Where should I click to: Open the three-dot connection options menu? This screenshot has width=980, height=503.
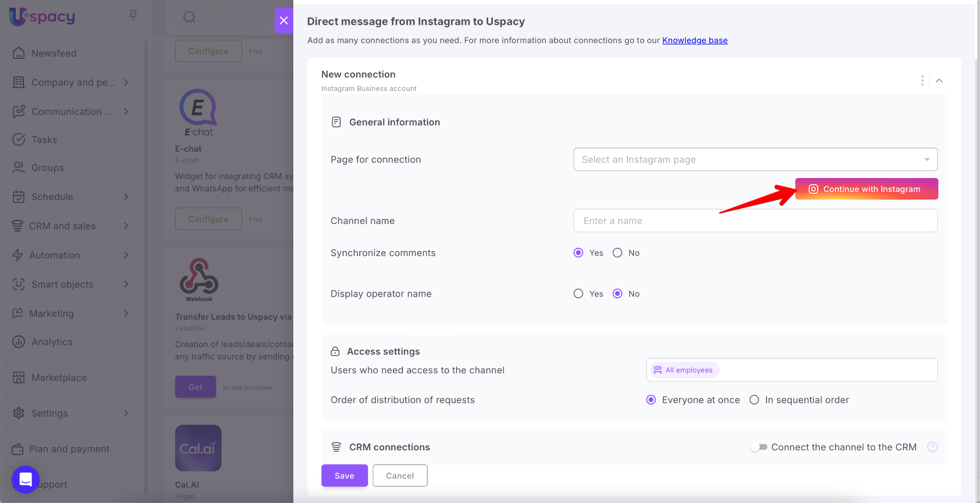tap(922, 80)
